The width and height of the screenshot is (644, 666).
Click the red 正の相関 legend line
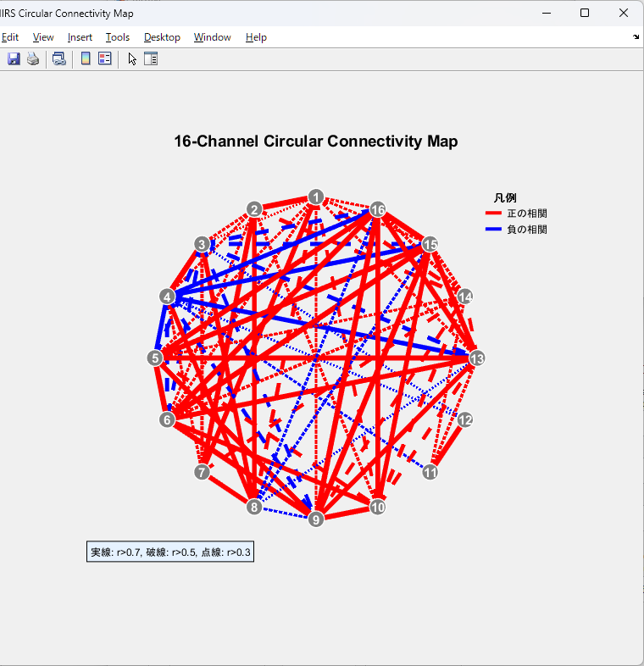pyautogui.click(x=493, y=214)
